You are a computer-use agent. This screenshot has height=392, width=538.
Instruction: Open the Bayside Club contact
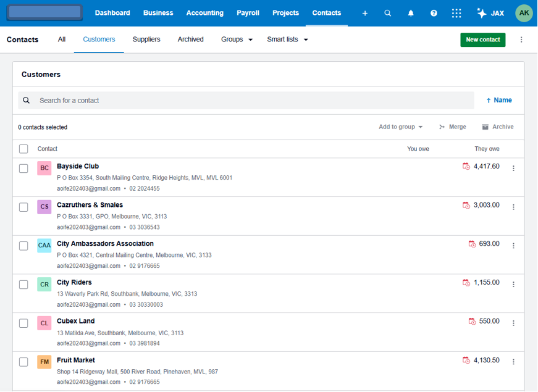coord(78,166)
